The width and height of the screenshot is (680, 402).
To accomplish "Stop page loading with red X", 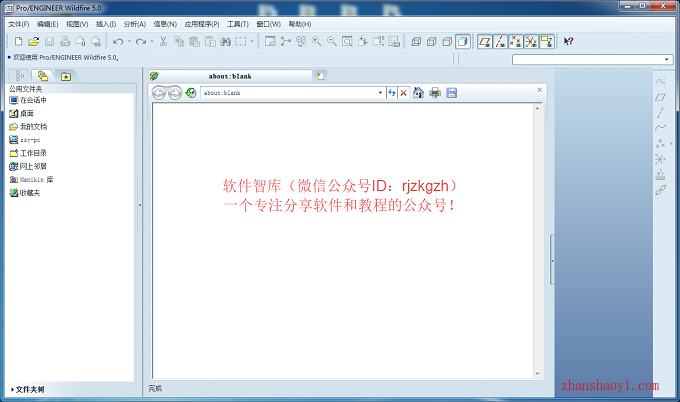I will point(403,93).
